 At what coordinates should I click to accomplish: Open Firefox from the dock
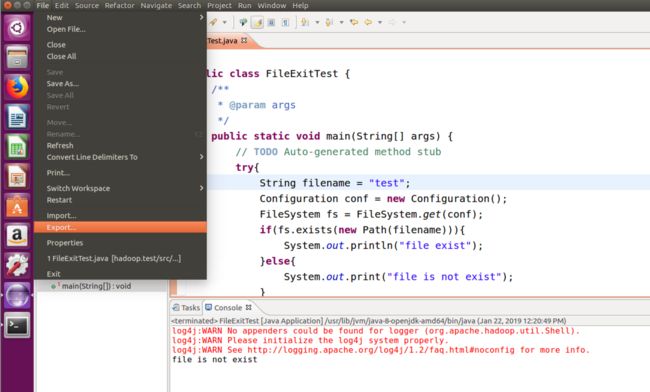tap(17, 87)
